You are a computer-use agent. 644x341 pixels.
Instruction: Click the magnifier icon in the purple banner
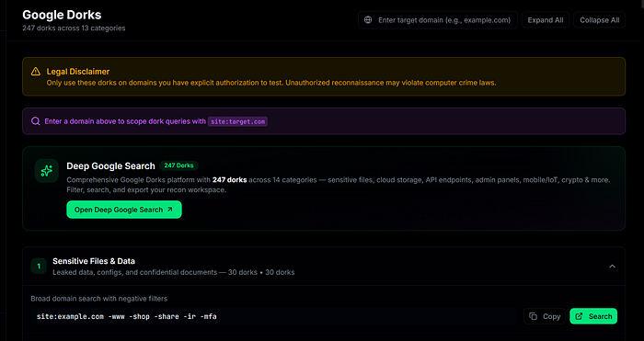click(x=36, y=121)
